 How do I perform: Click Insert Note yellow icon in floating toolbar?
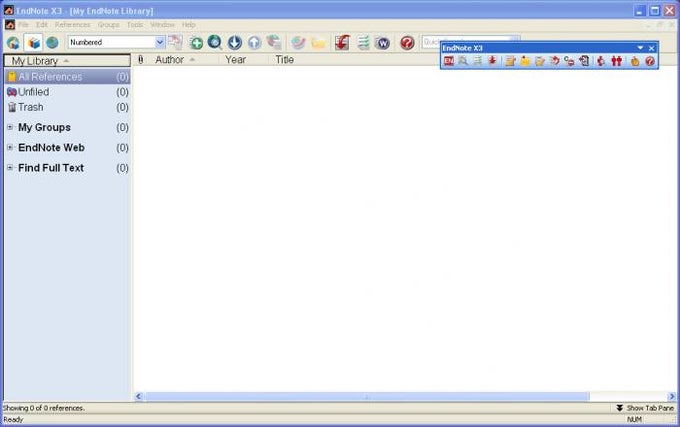[x=525, y=61]
